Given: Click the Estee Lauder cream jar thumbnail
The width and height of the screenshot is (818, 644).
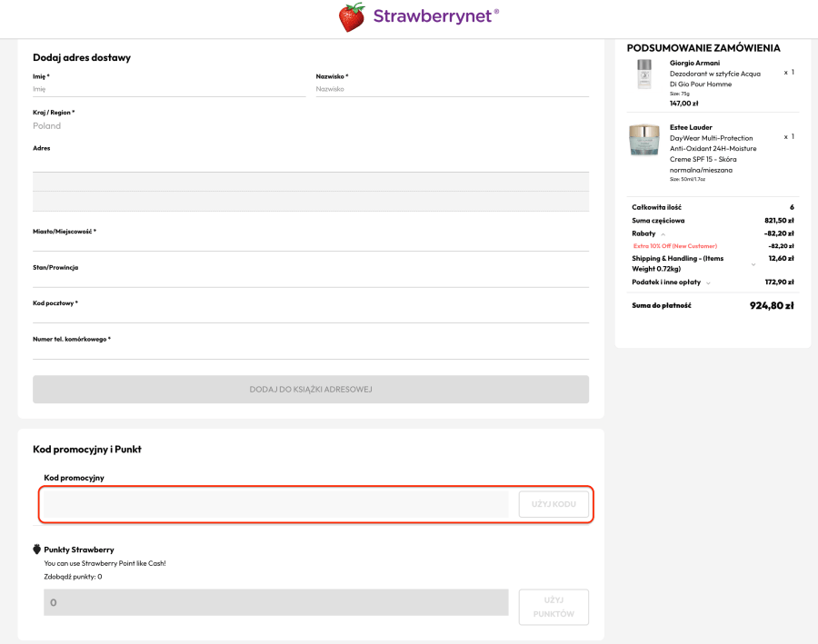Looking at the screenshot, I should coord(644,140).
